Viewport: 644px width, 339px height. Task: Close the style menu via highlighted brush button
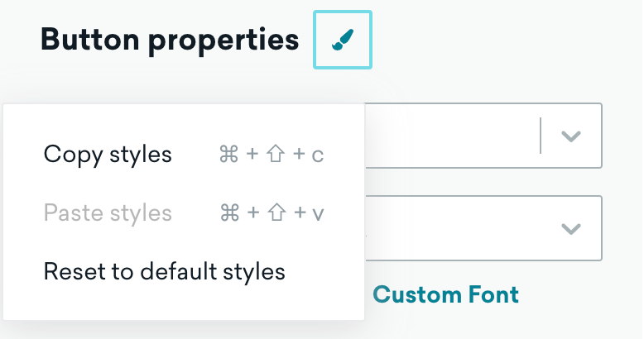pyautogui.click(x=343, y=40)
